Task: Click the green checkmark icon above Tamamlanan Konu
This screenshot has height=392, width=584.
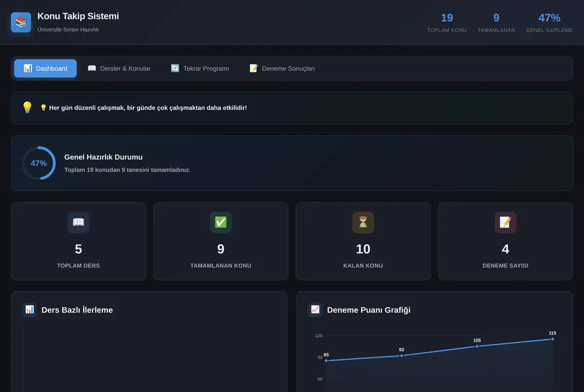Action: coord(220,222)
